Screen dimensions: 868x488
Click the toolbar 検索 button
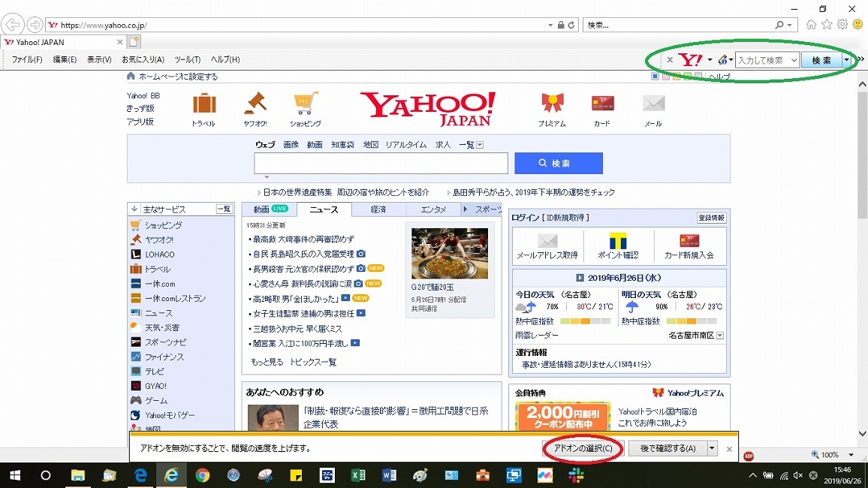821,60
